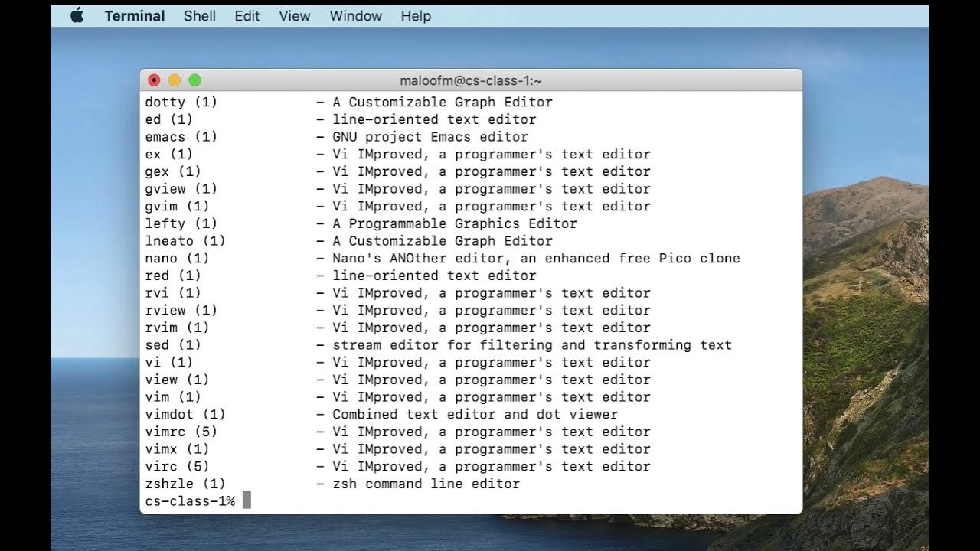Viewport: 980px width, 551px height.
Task: Click the blinking cursor block at the prompt
Action: (x=247, y=500)
